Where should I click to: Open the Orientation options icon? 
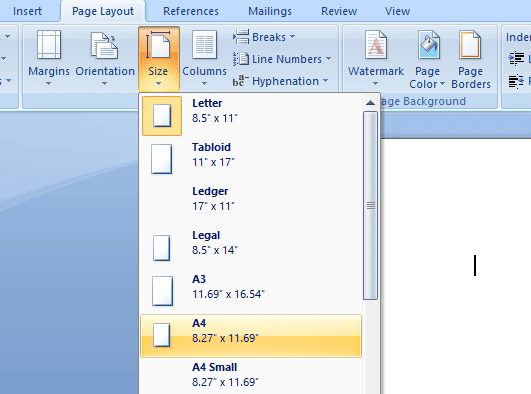pyautogui.click(x=104, y=45)
